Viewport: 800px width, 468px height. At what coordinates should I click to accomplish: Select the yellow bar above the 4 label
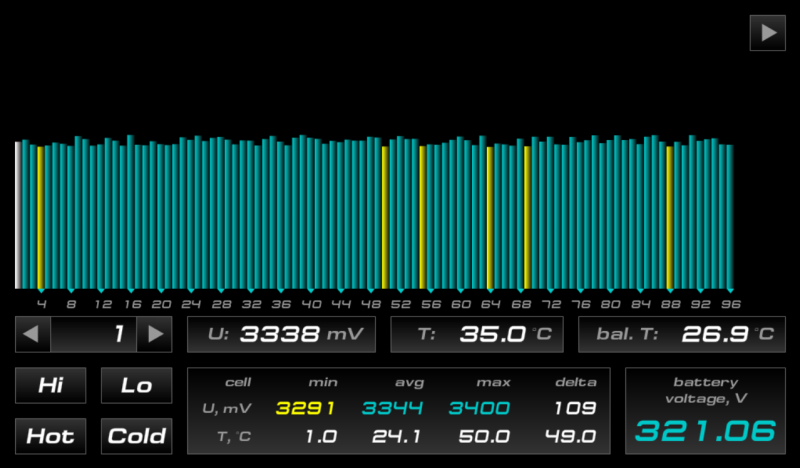pyautogui.click(x=41, y=217)
